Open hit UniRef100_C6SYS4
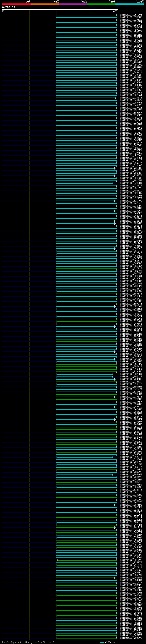The image size is (146, 644). tap(131, 27)
